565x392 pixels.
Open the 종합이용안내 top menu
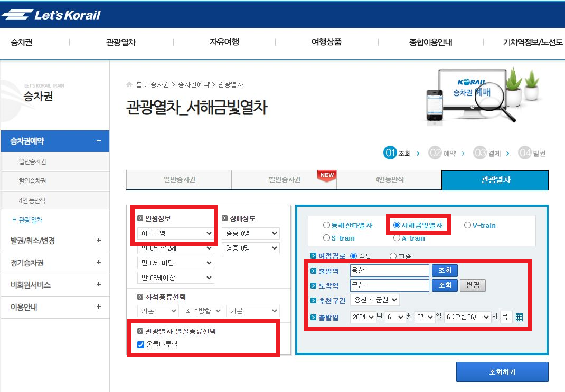tap(430, 42)
